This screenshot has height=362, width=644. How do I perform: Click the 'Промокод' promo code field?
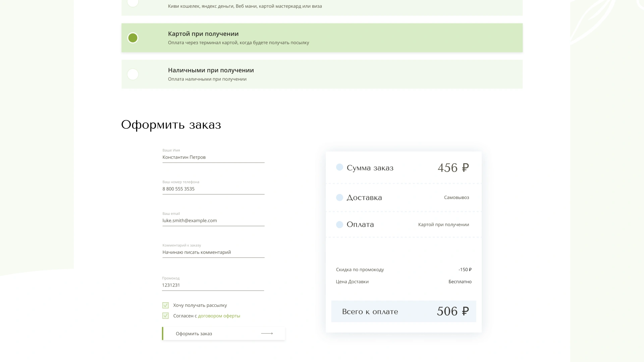pyautogui.click(x=213, y=285)
